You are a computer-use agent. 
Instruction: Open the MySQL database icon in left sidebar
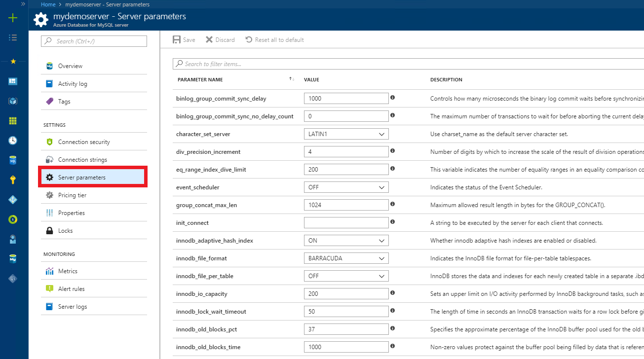(13, 258)
